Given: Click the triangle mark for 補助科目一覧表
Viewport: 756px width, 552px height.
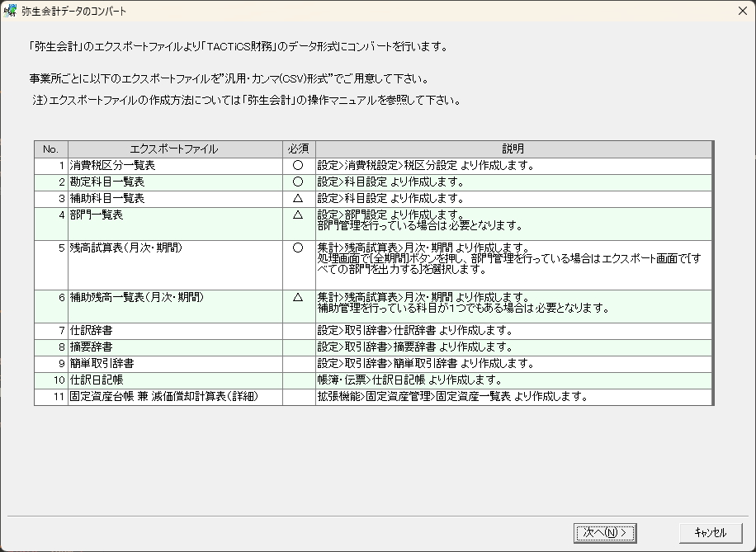Looking at the screenshot, I should click(298, 198).
